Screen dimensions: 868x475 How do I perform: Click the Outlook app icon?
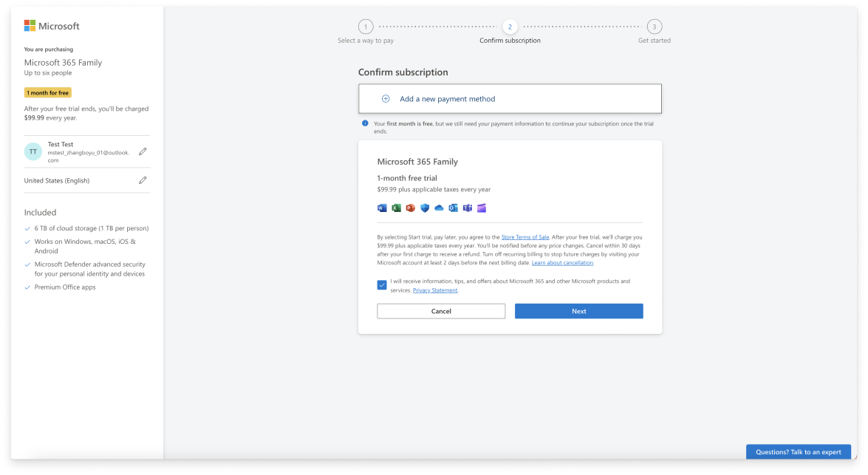454,208
